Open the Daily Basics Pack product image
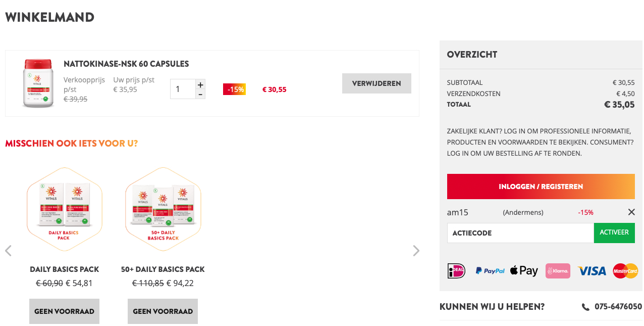Screen dimensions: 644x326 [x=65, y=209]
